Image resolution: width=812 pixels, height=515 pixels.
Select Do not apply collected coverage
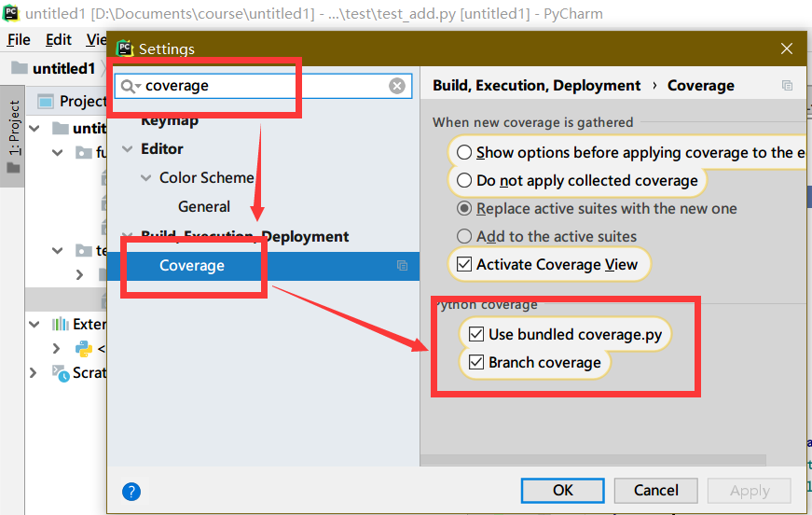pyautogui.click(x=464, y=180)
